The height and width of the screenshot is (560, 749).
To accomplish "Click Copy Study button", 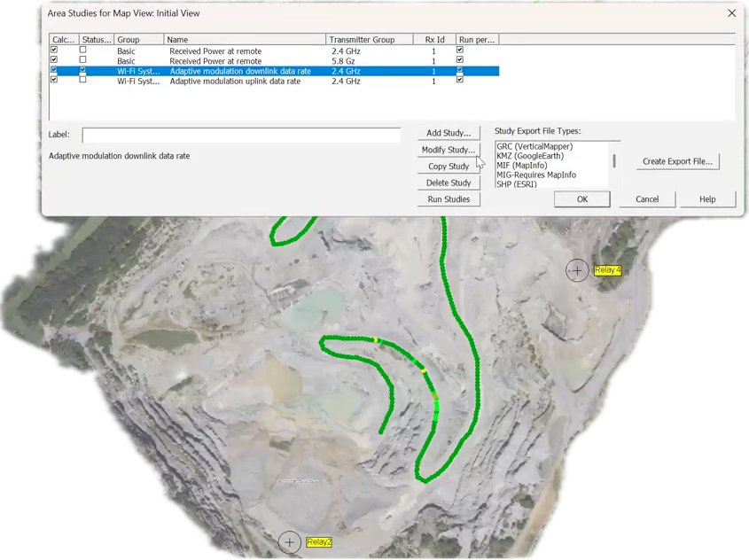I will 449,166.
